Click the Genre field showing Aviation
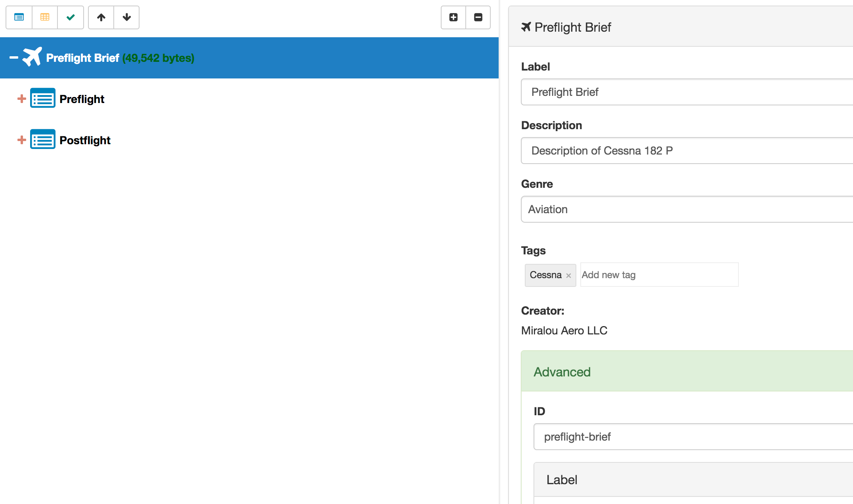The height and width of the screenshot is (504, 853). tap(687, 209)
